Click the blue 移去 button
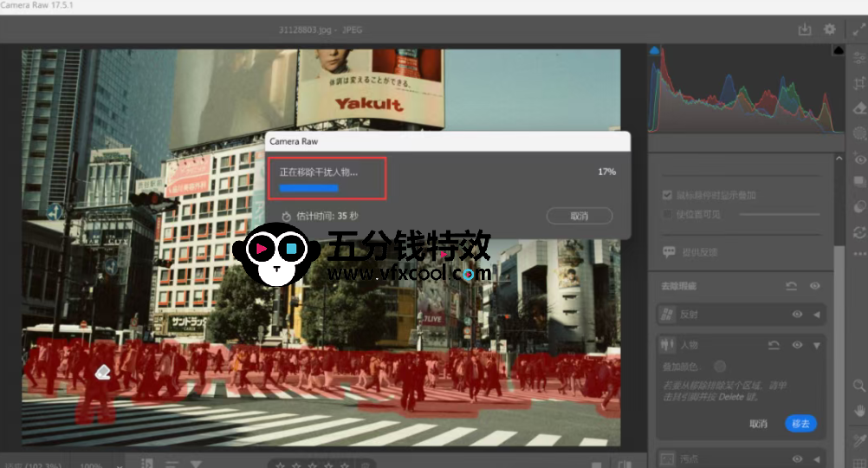The height and width of the screenshot is (468, 868). tap(800, 424)
